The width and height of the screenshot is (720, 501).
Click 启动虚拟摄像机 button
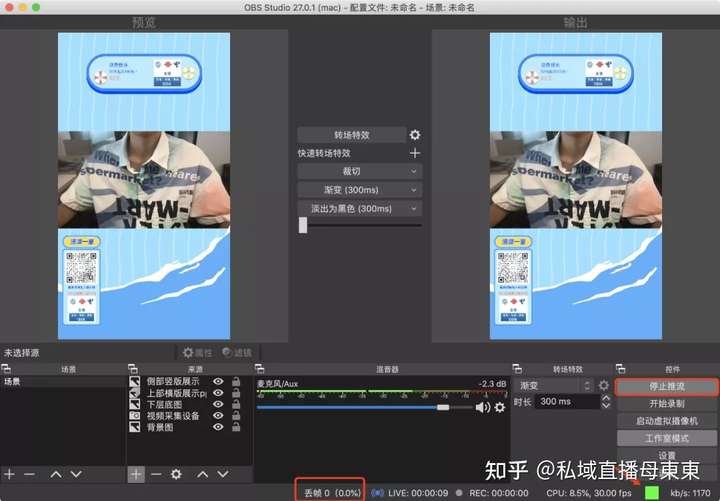point(667,421)
